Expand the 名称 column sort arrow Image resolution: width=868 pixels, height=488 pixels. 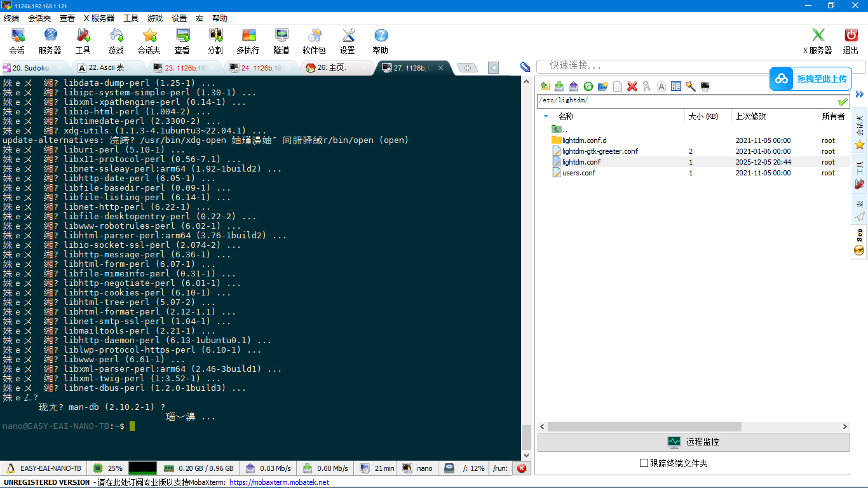pos(546,116)
